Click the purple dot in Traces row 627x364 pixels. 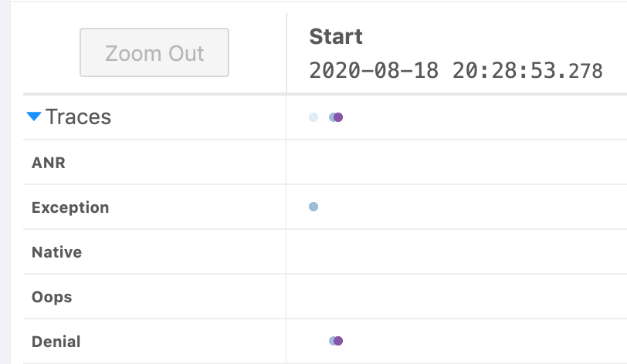point(339,117)
